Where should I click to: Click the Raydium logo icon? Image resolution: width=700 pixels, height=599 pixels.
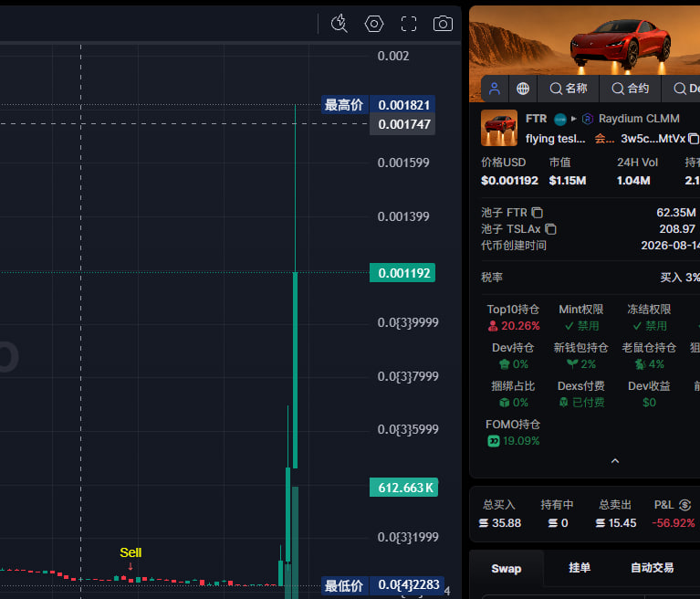(588, 119)
